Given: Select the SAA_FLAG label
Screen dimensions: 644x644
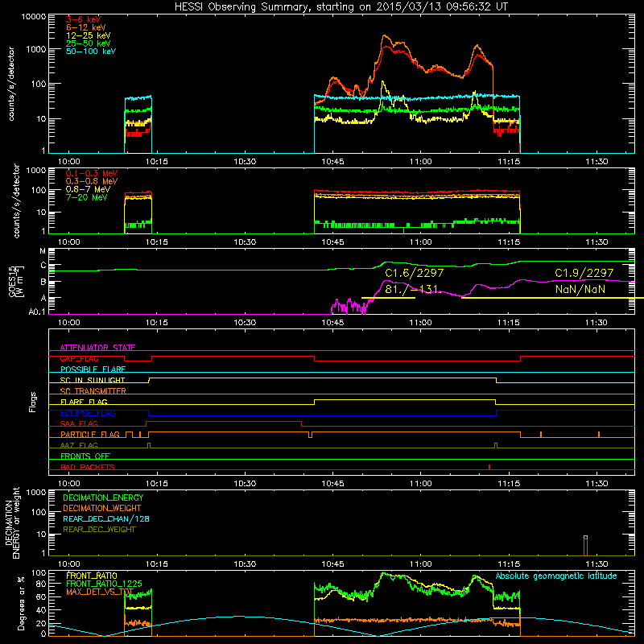Looking at the screenshot, I should point(79,423).
